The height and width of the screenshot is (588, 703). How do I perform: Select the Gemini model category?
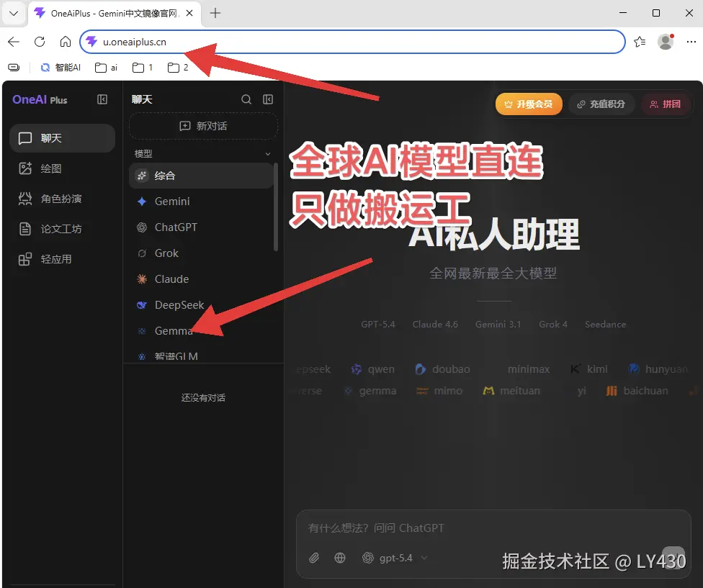coord(201,202)
